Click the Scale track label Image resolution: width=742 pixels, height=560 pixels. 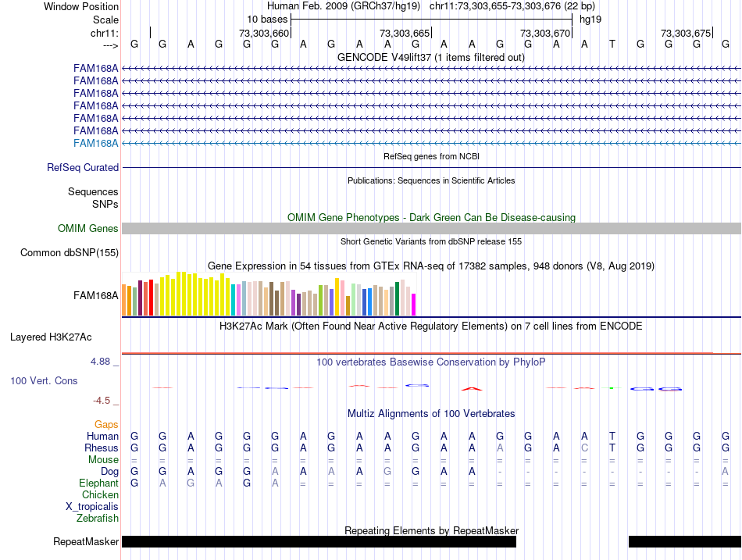click(105, 20)
